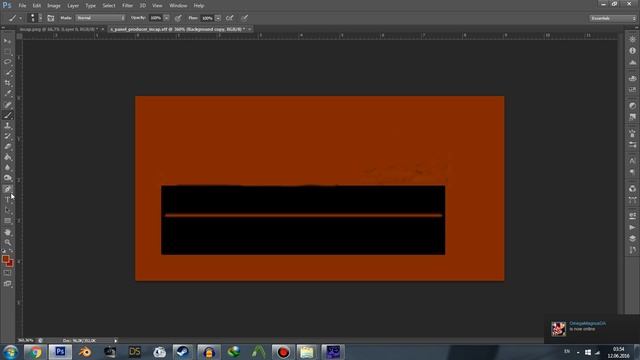Click the Opacity percentage field
The height and width of the screenshot is (360, 640).
[x=156, y=18]
